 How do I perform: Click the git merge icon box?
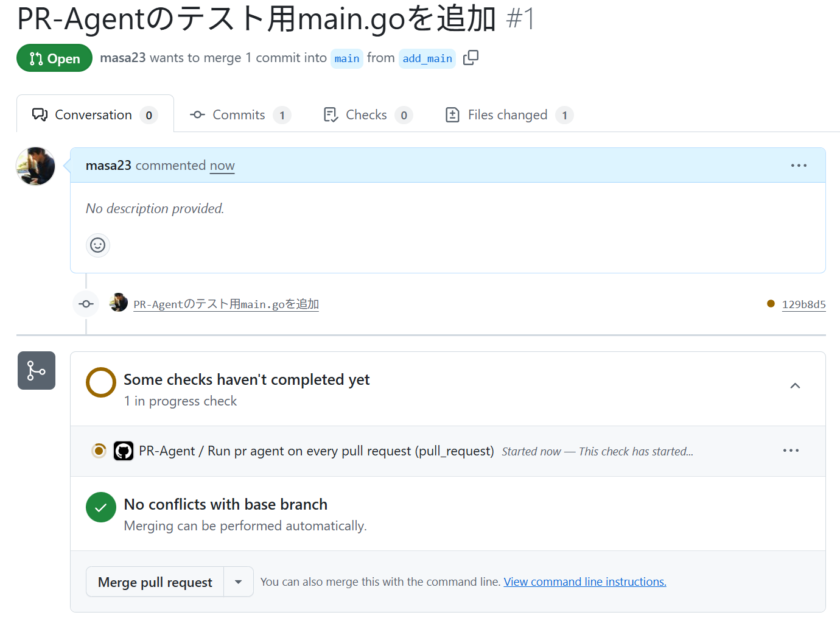[x=37, y=370]
